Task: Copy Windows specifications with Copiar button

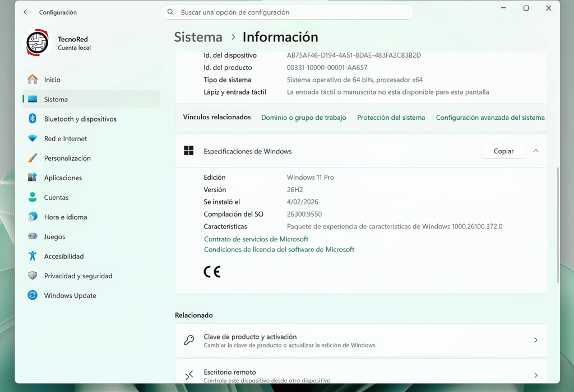Action: click(504, 151)
